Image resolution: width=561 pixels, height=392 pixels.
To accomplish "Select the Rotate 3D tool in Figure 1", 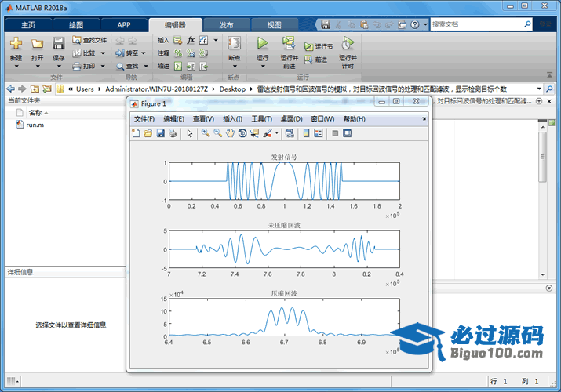I will [242, 133].
